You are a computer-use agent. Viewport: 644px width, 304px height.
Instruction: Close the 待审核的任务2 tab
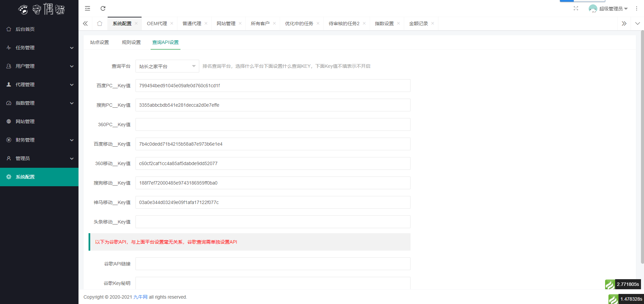364,23
